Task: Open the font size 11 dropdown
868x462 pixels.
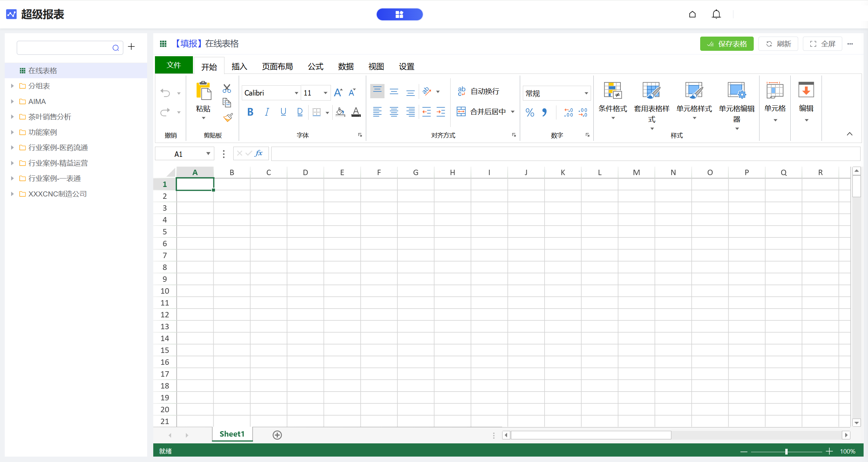Action: 325,93
